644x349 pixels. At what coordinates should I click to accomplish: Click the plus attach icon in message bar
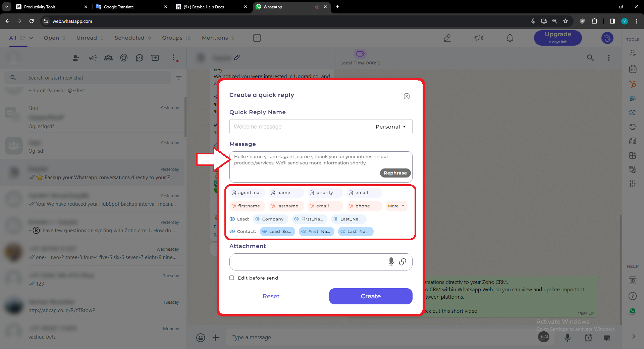(x=216, y=338)
